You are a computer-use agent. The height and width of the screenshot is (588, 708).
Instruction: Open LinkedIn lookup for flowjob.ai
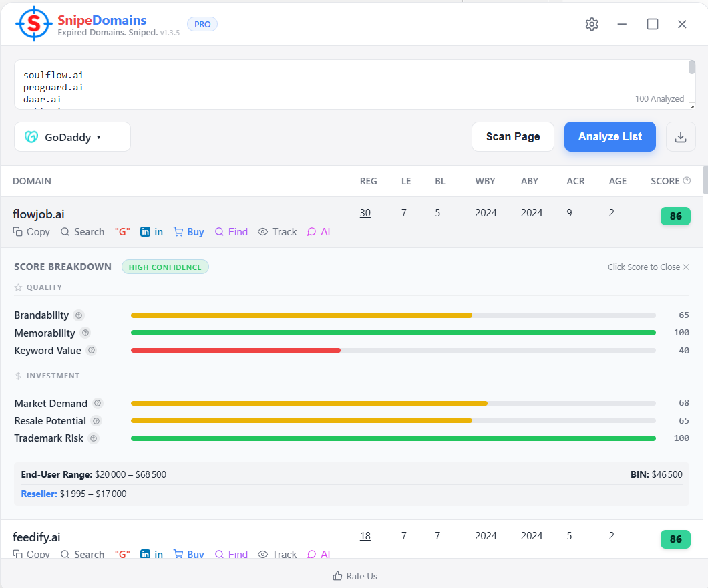[152, 232]
